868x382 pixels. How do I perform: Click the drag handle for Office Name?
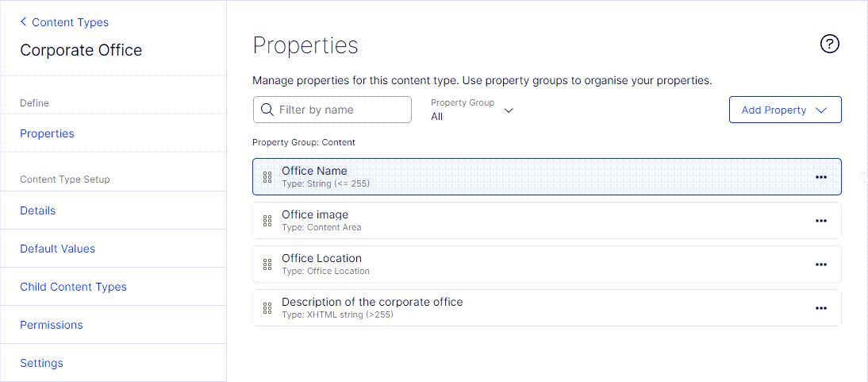click(267, 177)
